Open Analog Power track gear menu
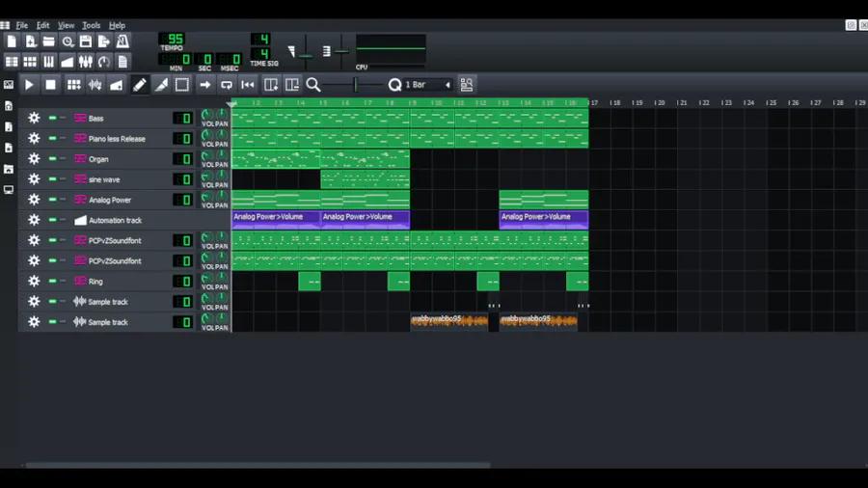Image resolution: width=868 pixels, height=488 pixels. coord(34,200)
